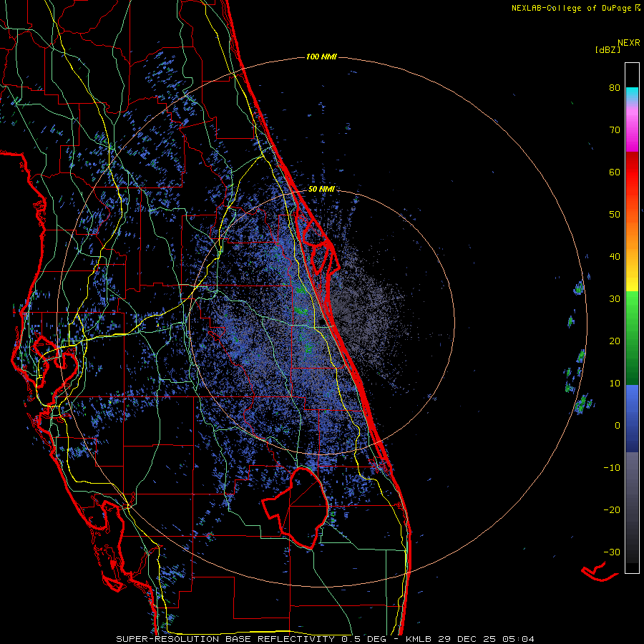Click the 70 value on the dBZ scale
The width and height of the screenshot is (644, 644).
point(615,130)
